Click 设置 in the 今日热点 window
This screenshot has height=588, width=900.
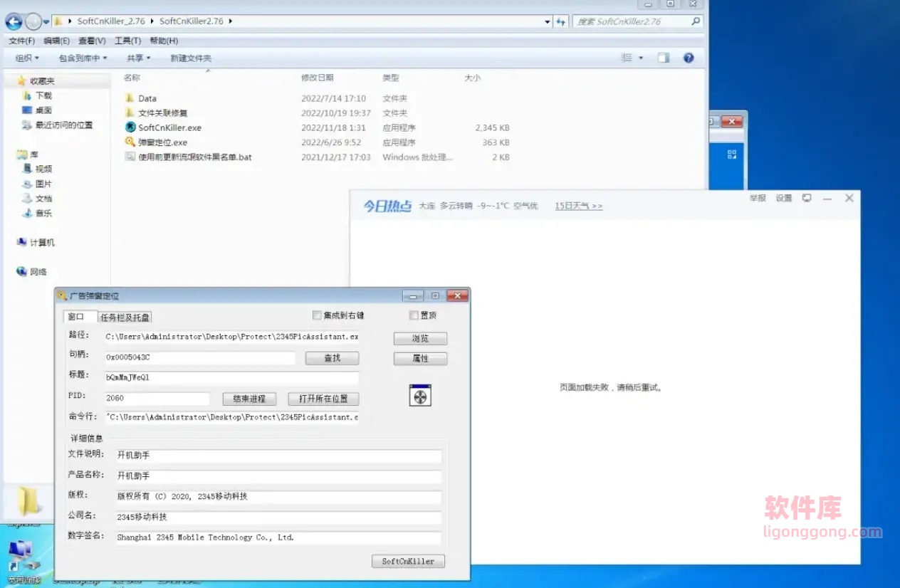point(784,198)
